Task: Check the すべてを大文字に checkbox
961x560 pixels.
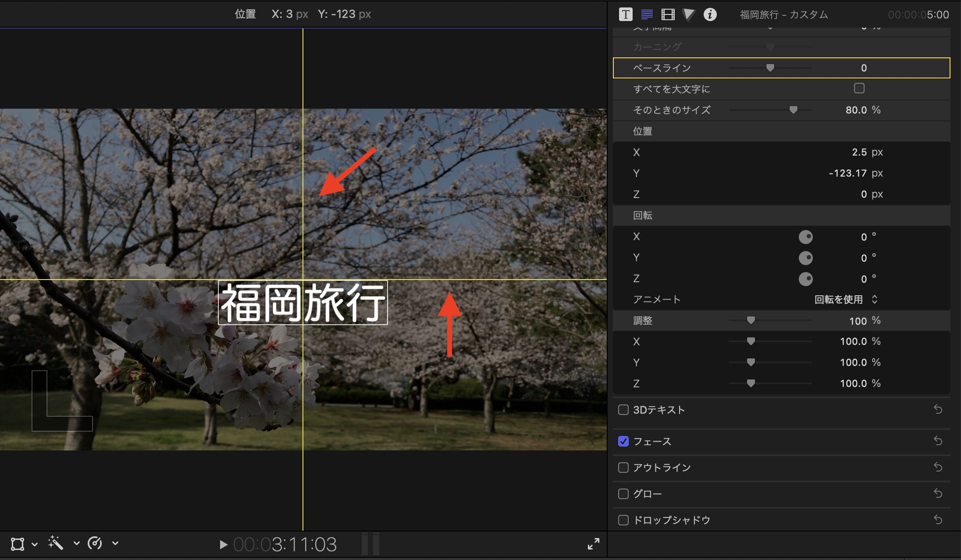Action: tap(859, 89)
